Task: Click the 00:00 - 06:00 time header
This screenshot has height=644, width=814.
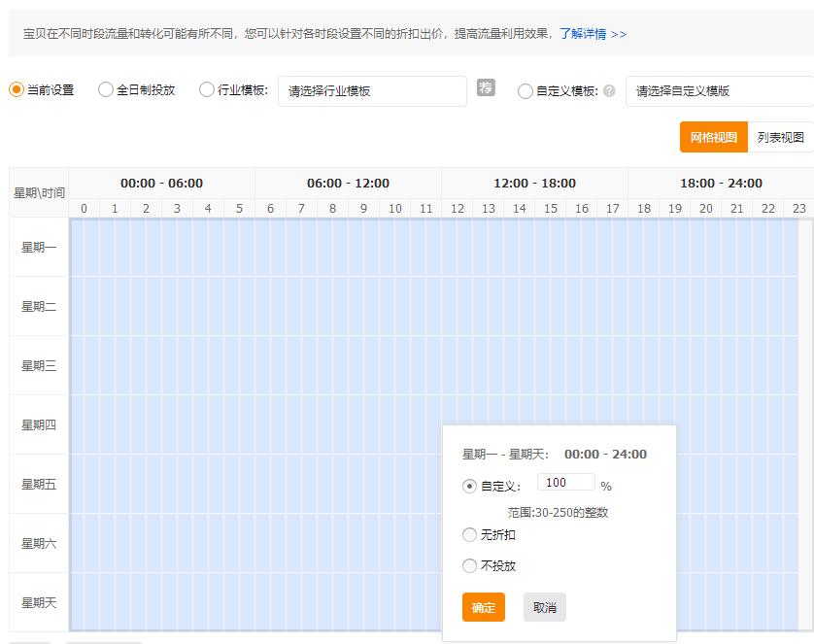Action: pyautogui.click(x=161, y=184)
